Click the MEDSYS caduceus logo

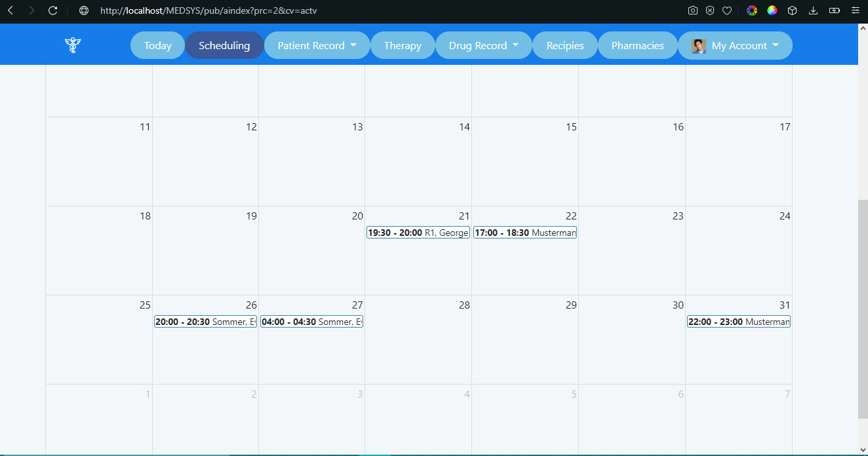coord(72,45)
